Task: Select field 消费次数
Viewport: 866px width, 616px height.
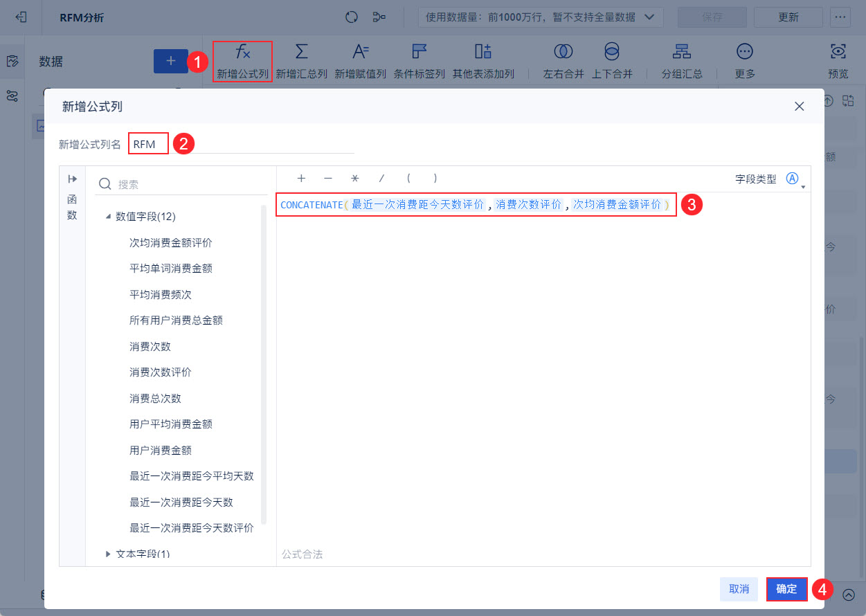Action: pyautogui.click(x=150, y=346)
